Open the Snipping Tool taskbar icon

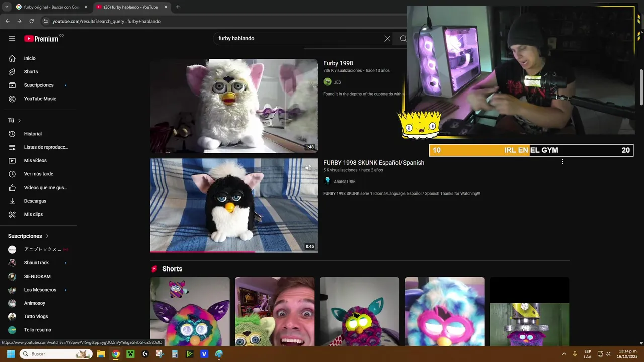pyautogui.click(x=160, y=354)
